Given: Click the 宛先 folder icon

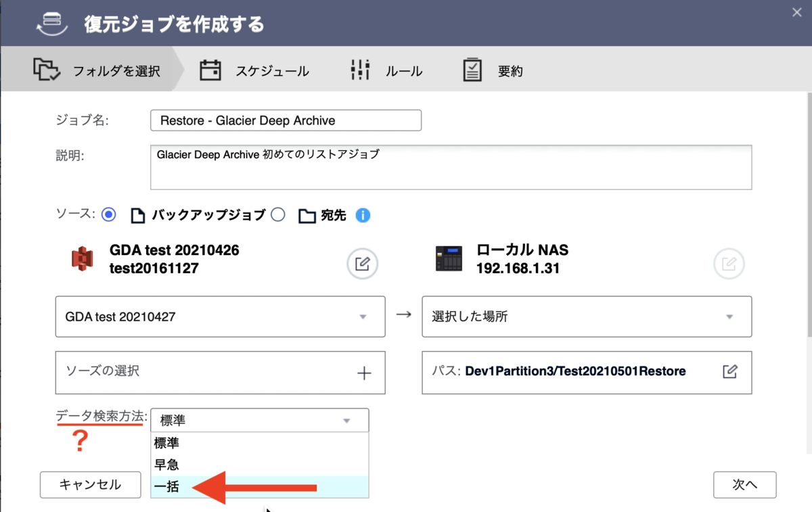Looking at the screenshot, I should coord(307,216).
